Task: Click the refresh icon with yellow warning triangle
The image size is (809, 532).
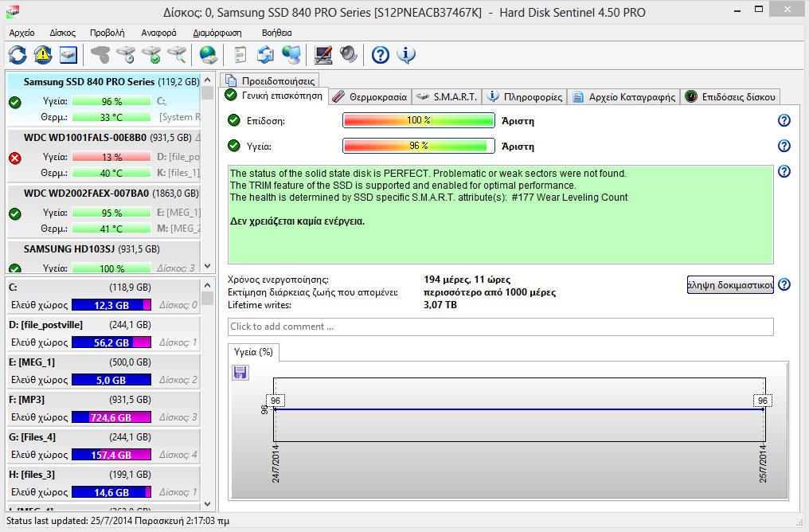Action: click(x=43, y=55)
